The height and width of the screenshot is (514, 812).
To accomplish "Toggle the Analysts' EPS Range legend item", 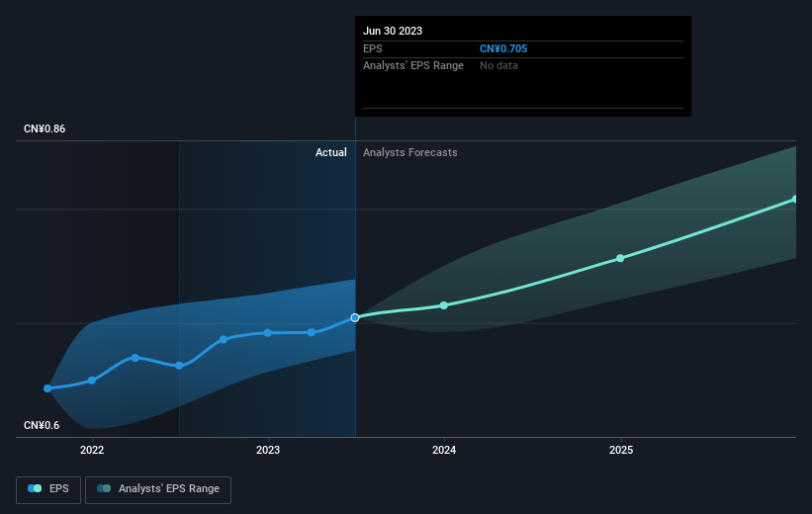I will coord(158,489).
